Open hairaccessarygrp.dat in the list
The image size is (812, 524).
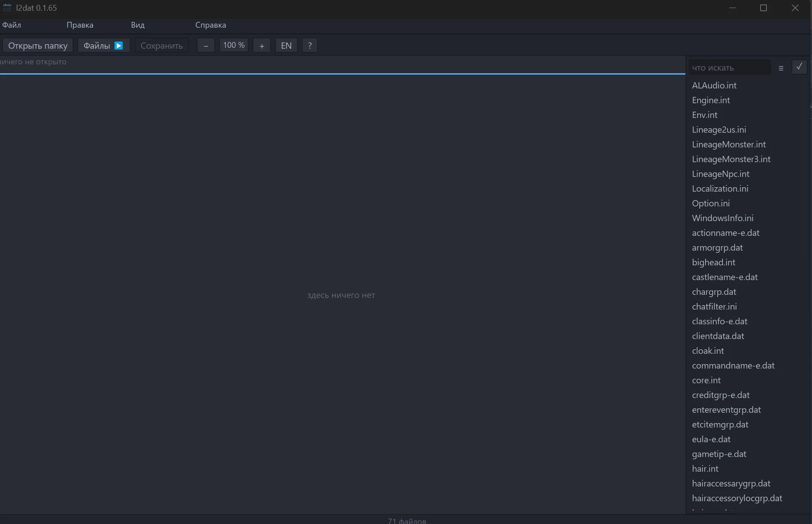point(731,483)
